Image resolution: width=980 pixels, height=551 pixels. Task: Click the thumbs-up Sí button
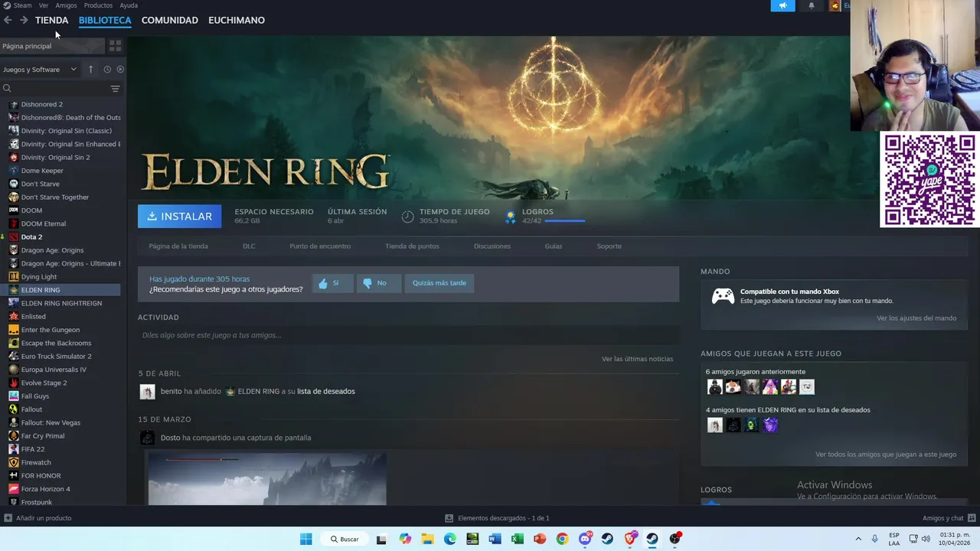click(332, 283)
